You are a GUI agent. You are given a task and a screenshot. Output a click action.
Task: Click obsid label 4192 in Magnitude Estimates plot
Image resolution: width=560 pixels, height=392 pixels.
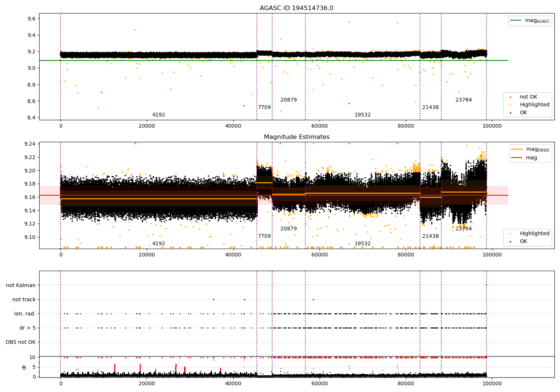(x=159, y=244)
